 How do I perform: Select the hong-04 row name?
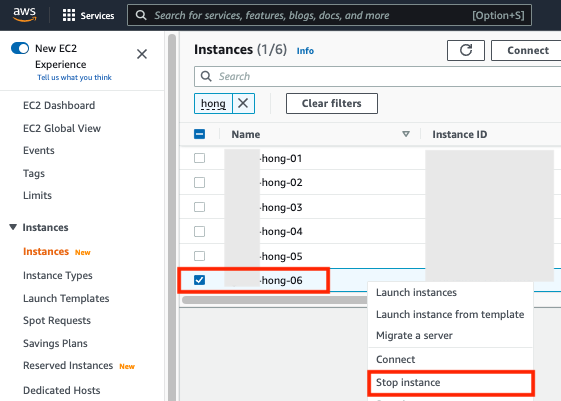282,231
